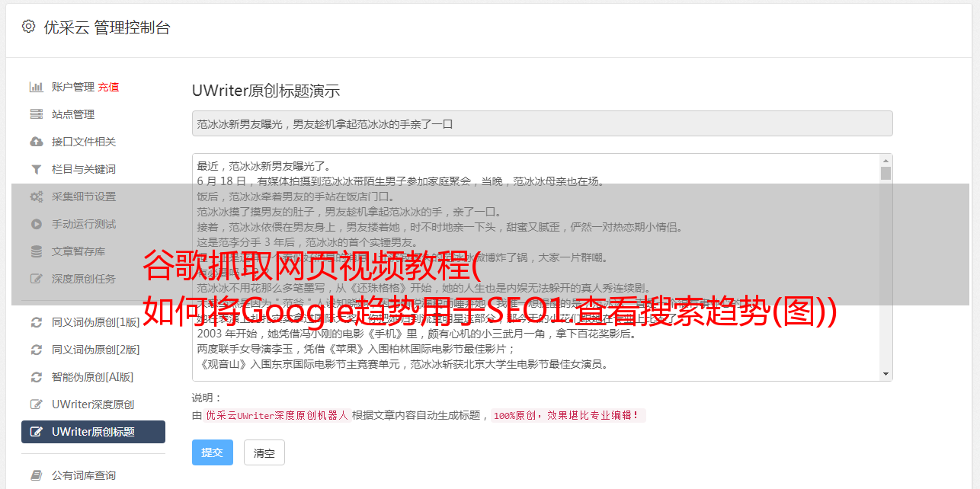Click the 优采云 管理控制台 title
Screen dimensions: 980x489
coord(107,27)
